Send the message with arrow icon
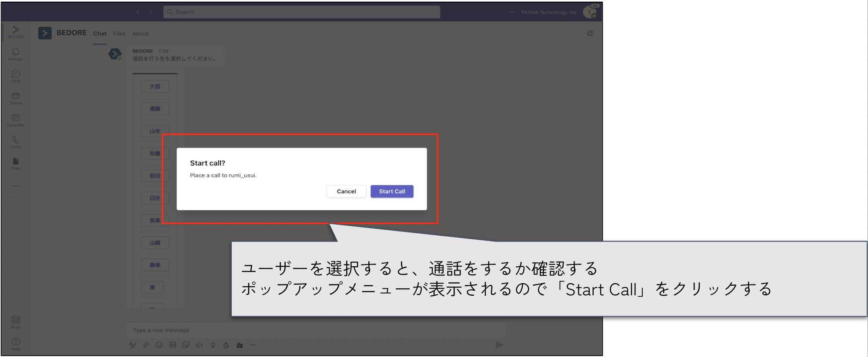Image resolution: width=868 pixels, height=357 pixels. [x=499, y=345]
